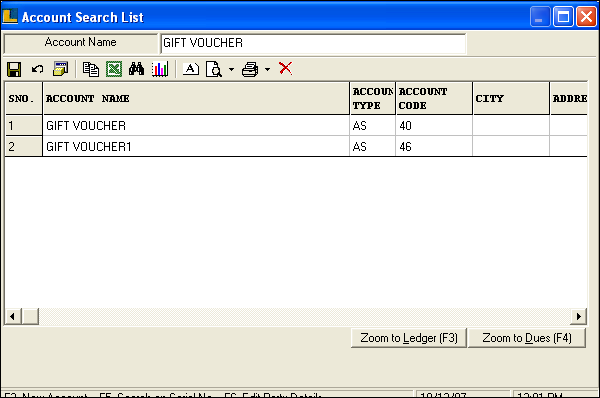Click the Account Name input field

point(313,43)
